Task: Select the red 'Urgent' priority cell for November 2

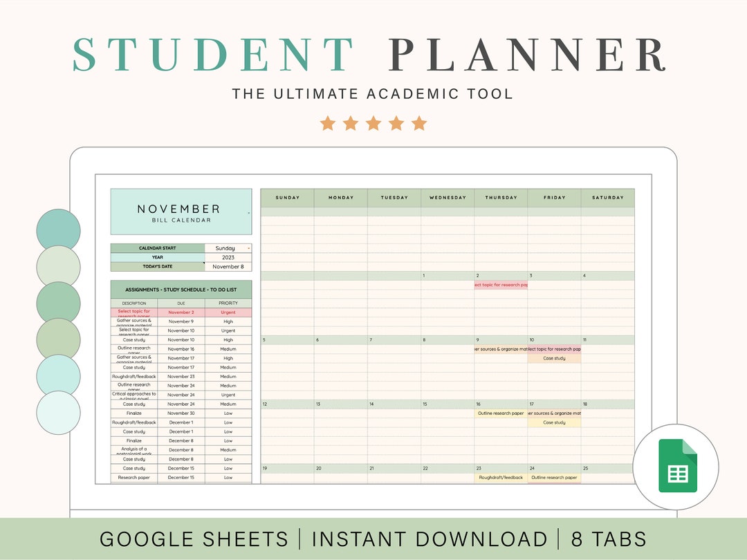Action: pos(228,312)
